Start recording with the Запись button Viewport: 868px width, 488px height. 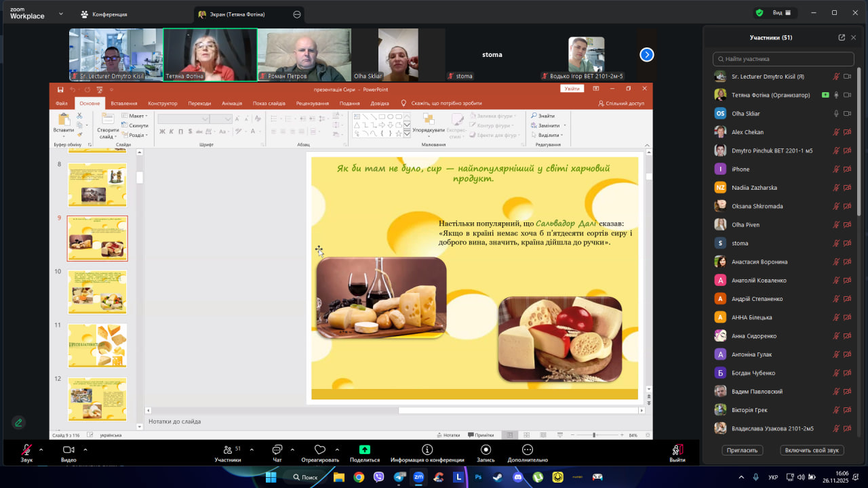tap(486, 450)
